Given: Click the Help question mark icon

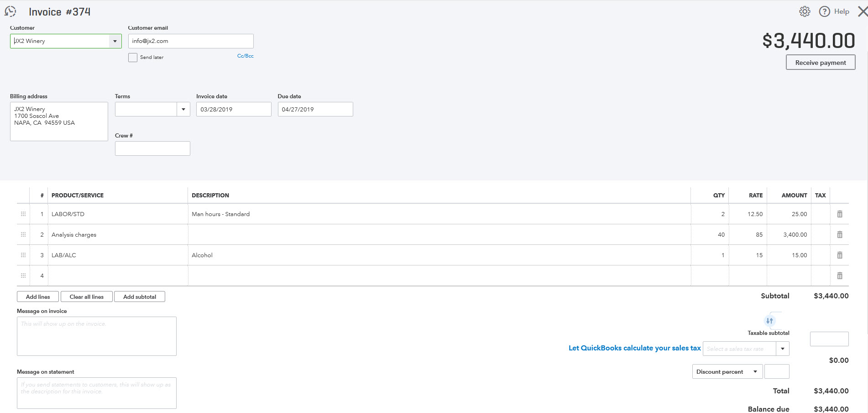Looking at the screenshot, I should tap(824, 11).
